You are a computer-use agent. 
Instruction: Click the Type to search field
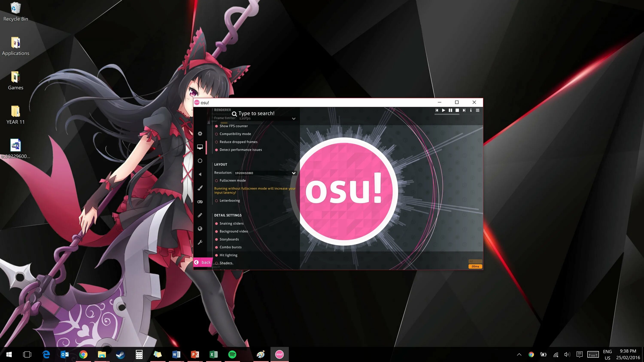(253, 113)
